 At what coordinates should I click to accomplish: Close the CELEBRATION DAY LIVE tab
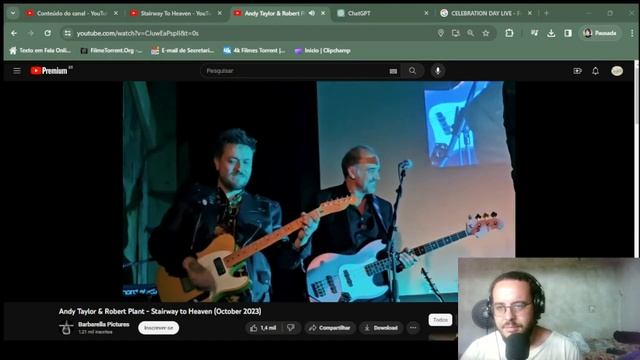530,13
